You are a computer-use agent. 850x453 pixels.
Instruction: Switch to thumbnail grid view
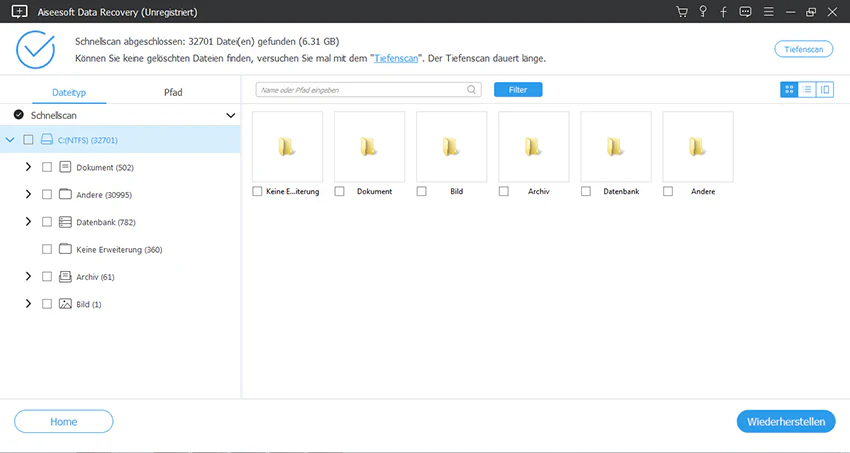[789, 89]
